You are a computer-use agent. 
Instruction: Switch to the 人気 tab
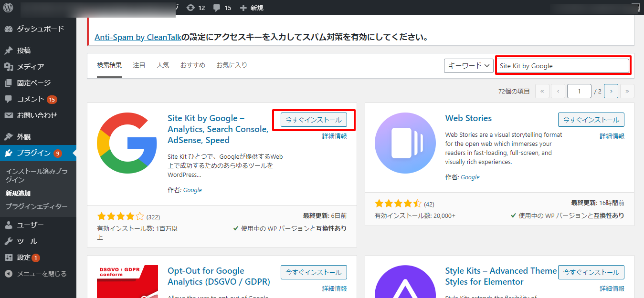pyautogui.click(x=163, y=65)
